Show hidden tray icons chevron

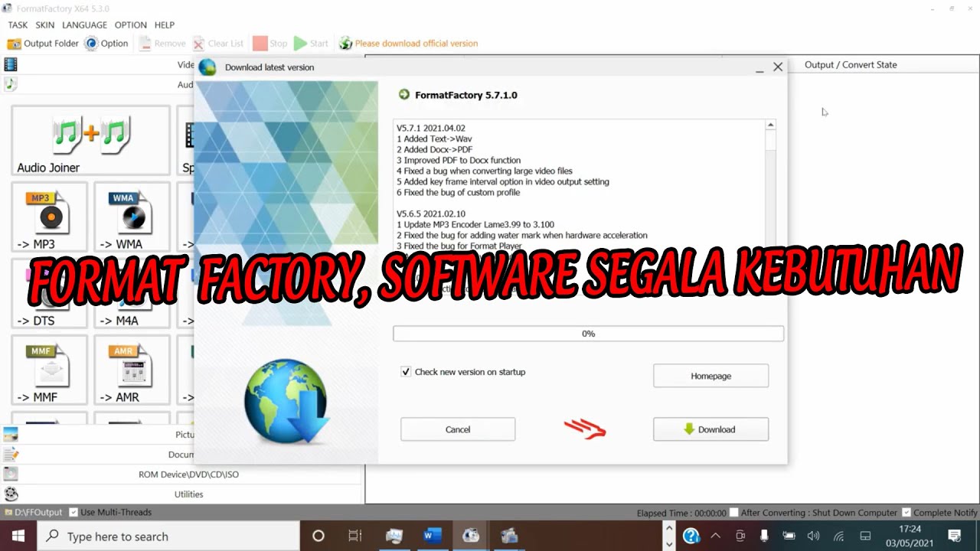pyautogui.click(x=715, y=536)
